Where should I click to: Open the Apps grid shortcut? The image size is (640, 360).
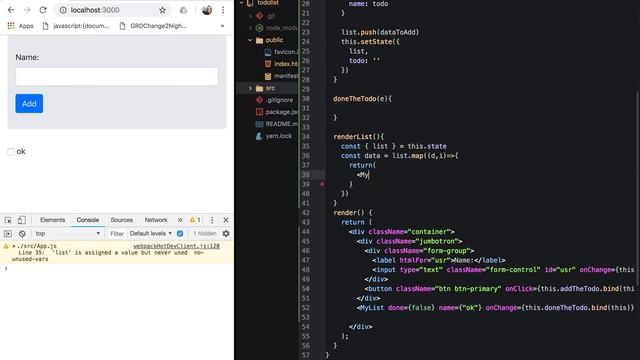point(20,26)
